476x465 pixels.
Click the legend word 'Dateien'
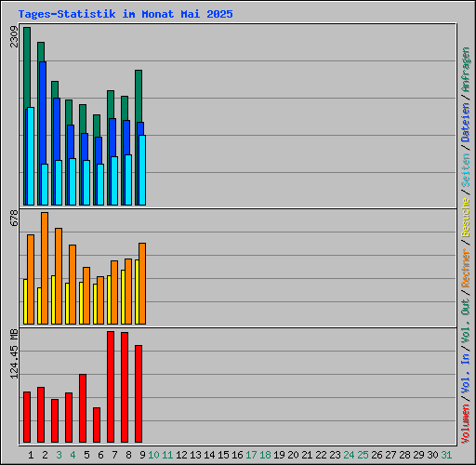(x=465, y=123)
